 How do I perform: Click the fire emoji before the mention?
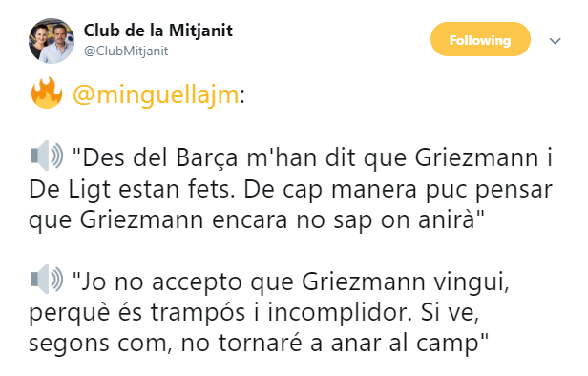47,94
